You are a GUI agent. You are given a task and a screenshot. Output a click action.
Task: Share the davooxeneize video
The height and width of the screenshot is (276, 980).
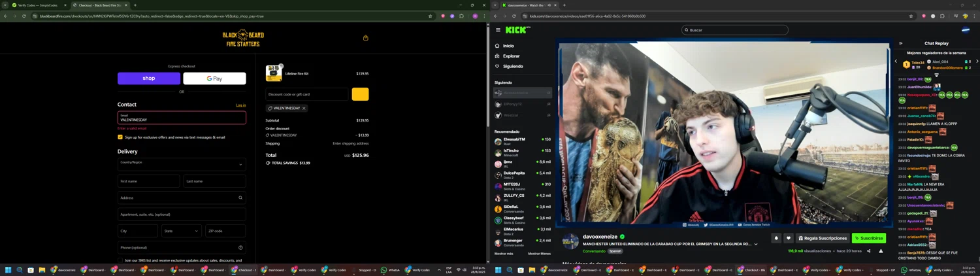[x=868, y=251]
